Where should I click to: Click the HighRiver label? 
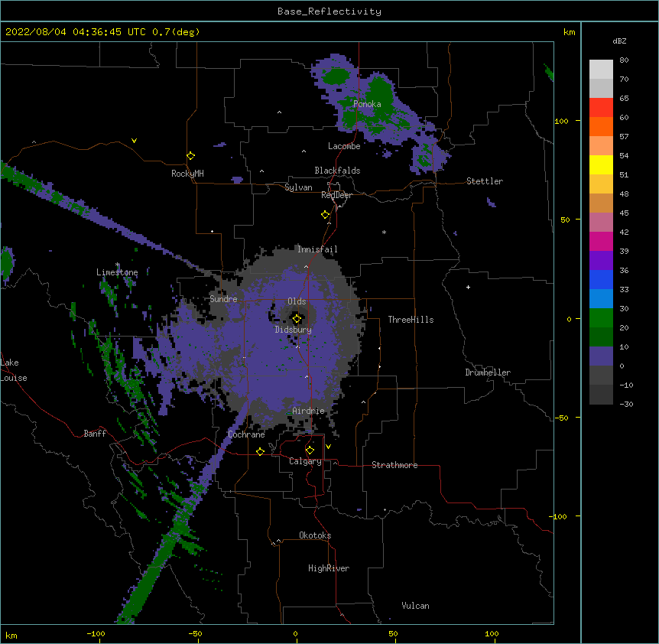click(329, 568)
